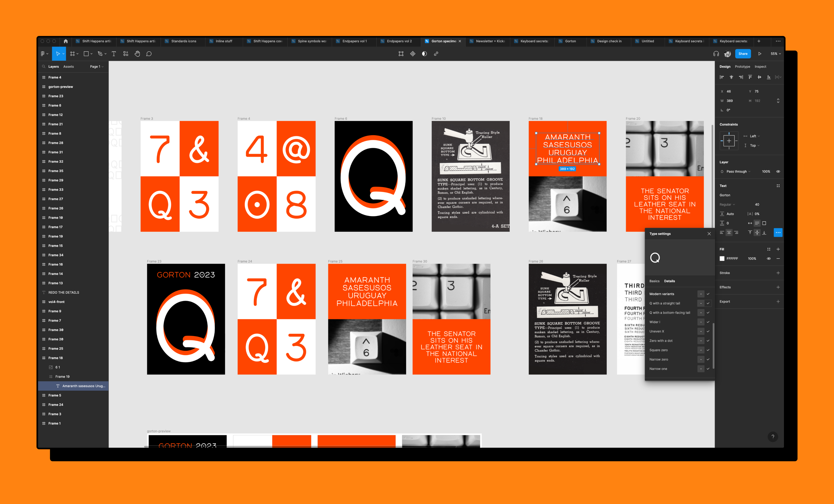The image size is (834, 504).
Task: Align text right in the Text section
Action: tap(736, 232)
